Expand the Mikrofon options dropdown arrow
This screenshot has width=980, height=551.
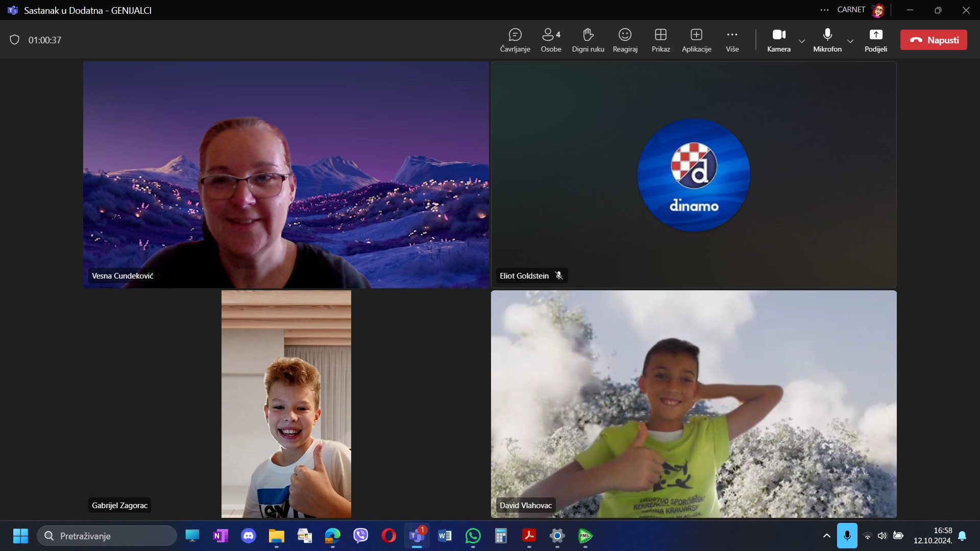(x=850, y=41)
